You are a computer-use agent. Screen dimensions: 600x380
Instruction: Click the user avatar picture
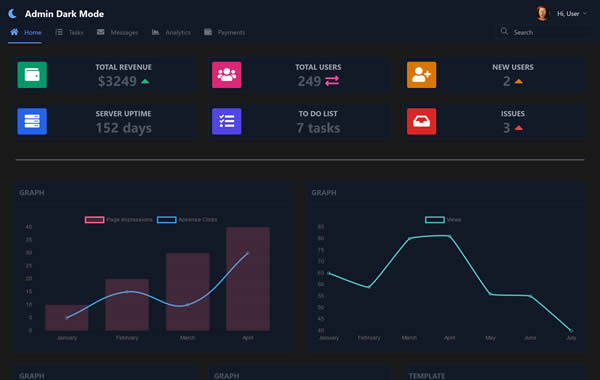[x=542, y=13]
